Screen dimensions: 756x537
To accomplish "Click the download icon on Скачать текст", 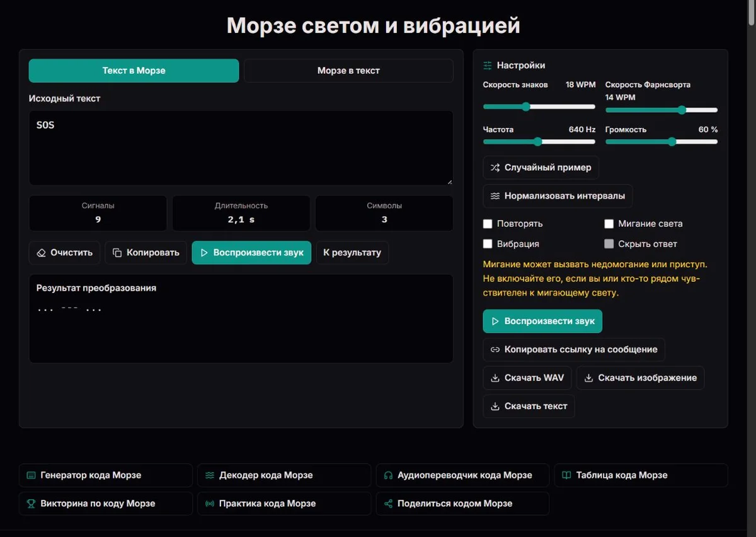I will (x=495, y=407).
